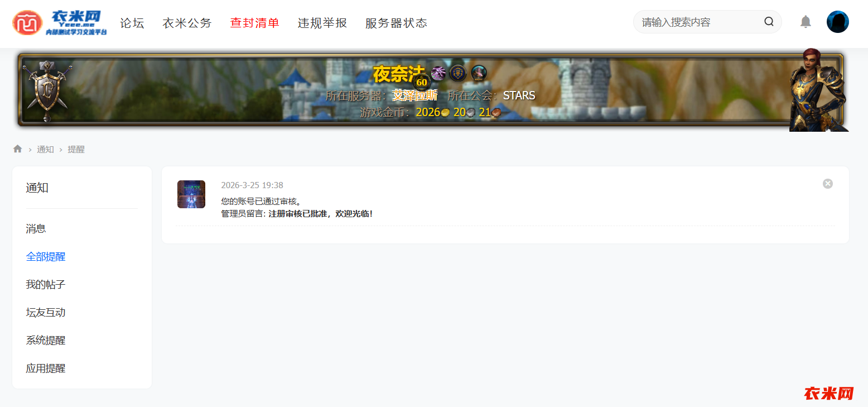Click the home icon in breadcrumb
The image size is (868, 407).
(x=18, y=149)
